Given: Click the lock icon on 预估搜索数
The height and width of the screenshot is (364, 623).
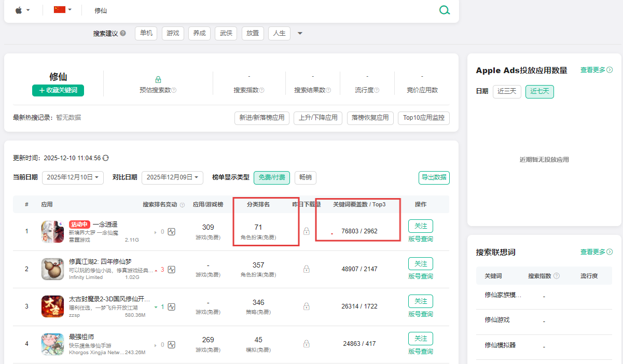Looking at the screenshot, I should (158, 79).
